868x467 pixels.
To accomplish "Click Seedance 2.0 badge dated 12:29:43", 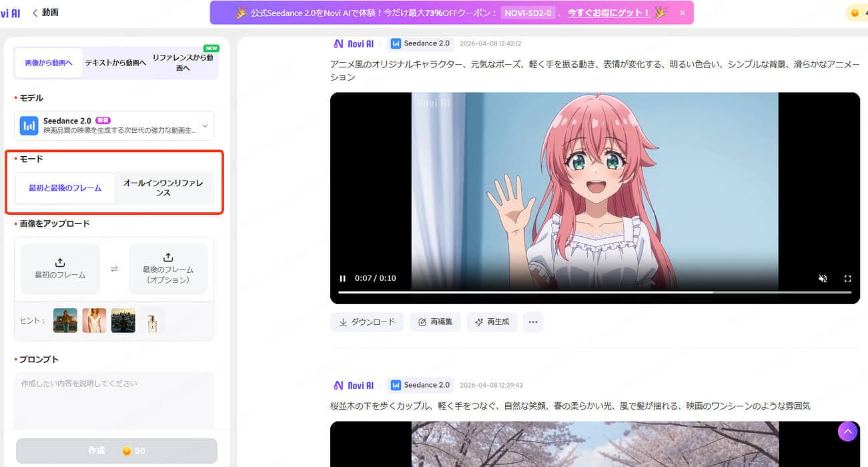I will [420, 385].
